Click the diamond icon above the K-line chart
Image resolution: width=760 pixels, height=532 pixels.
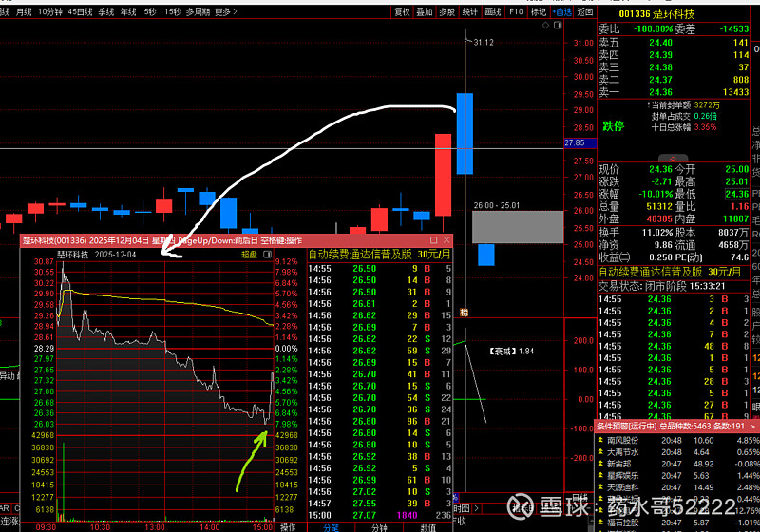[x=545, y=26]
